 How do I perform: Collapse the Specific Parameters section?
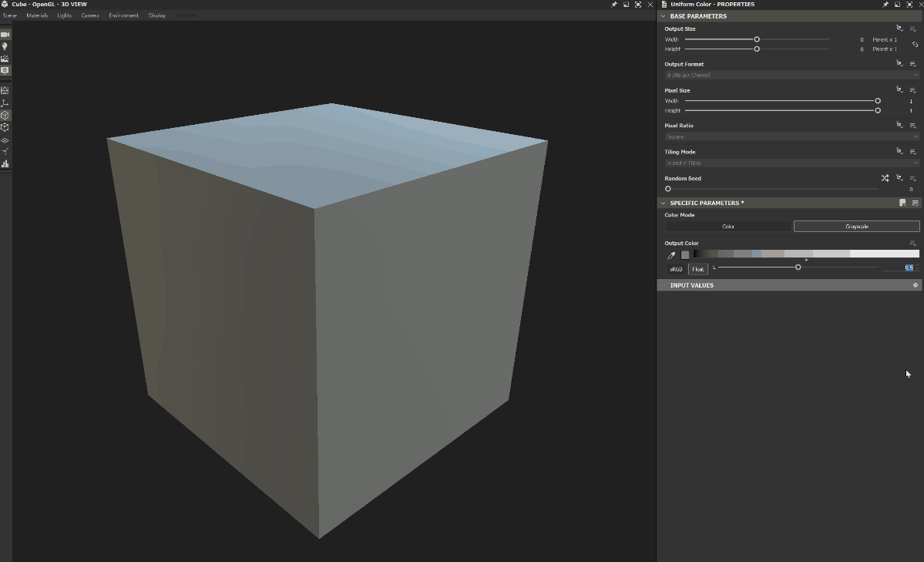point(664,203)
